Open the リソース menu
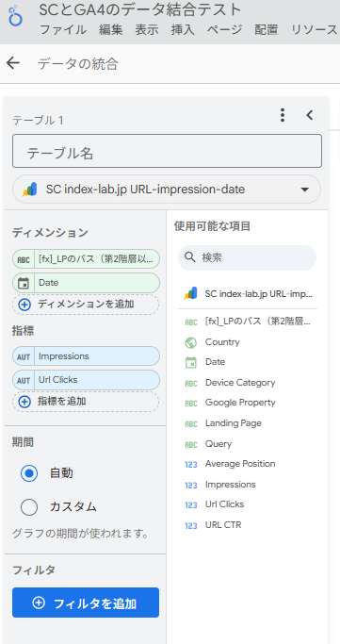340x644 pixels. coord(315,30)
